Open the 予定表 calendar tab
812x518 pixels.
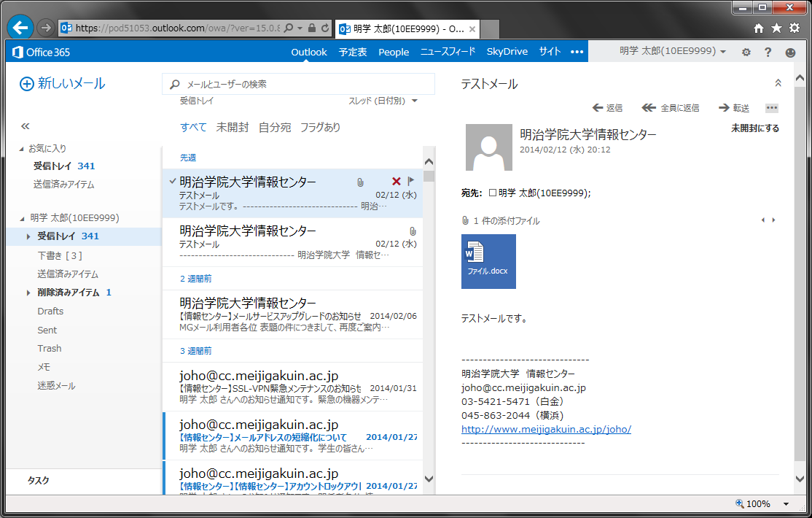click(x=353, y=52)
